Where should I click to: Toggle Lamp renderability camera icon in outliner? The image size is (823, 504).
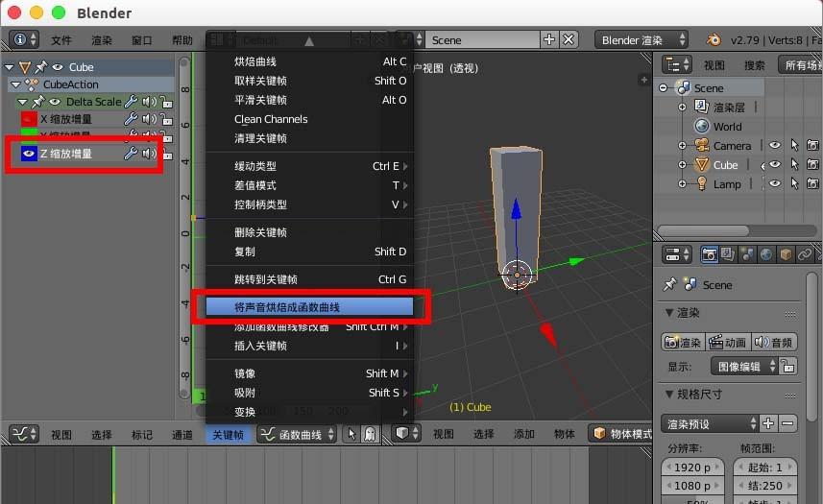point(812,183)
